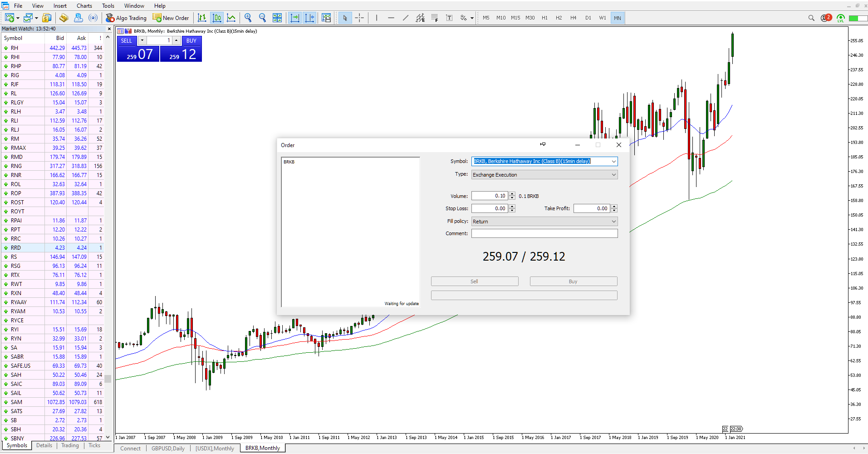Open the Charts menu

84,6
